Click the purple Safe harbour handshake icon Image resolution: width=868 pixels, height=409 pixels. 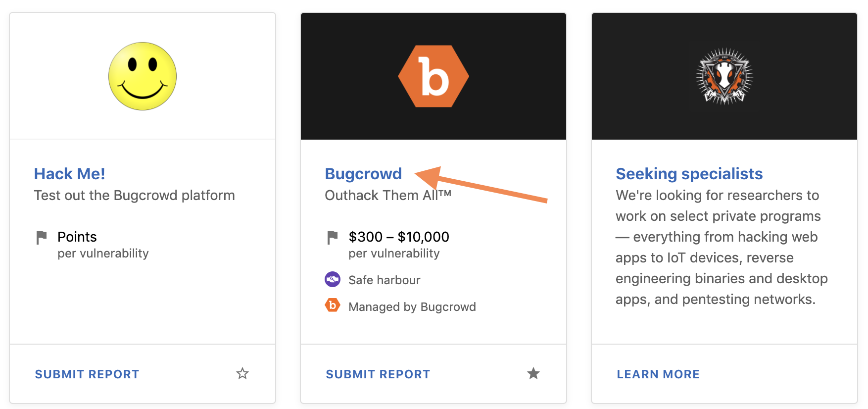[x=333, y=279]
